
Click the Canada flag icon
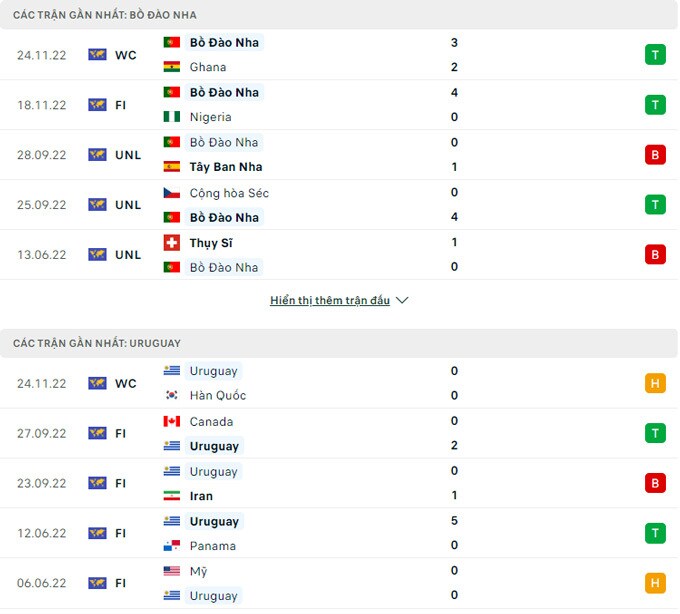tap(171, 421)
